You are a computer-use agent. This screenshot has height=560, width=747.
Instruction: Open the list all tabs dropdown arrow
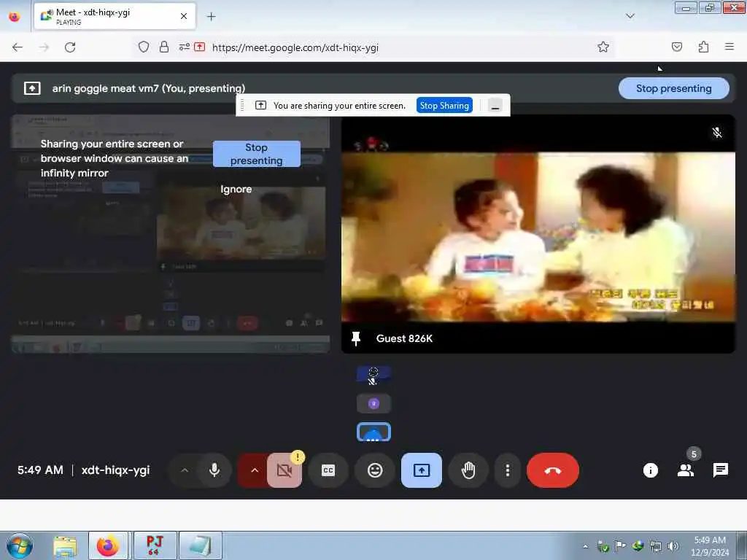630,16
